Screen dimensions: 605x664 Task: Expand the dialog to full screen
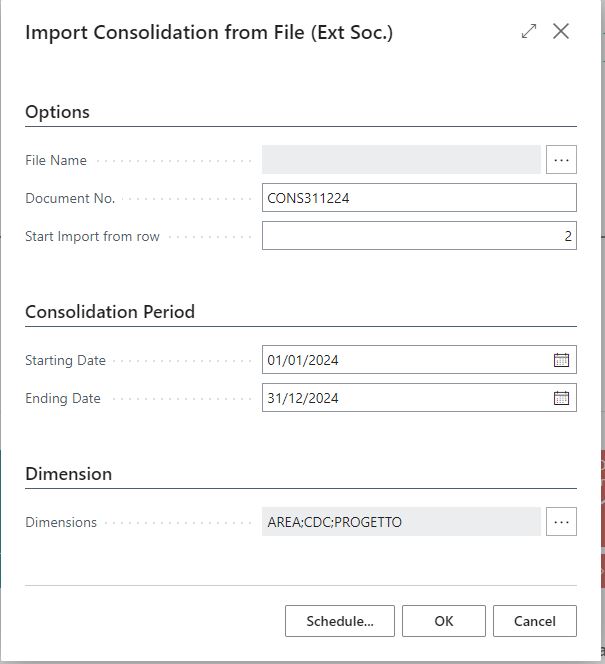click(x=529, y=32)
